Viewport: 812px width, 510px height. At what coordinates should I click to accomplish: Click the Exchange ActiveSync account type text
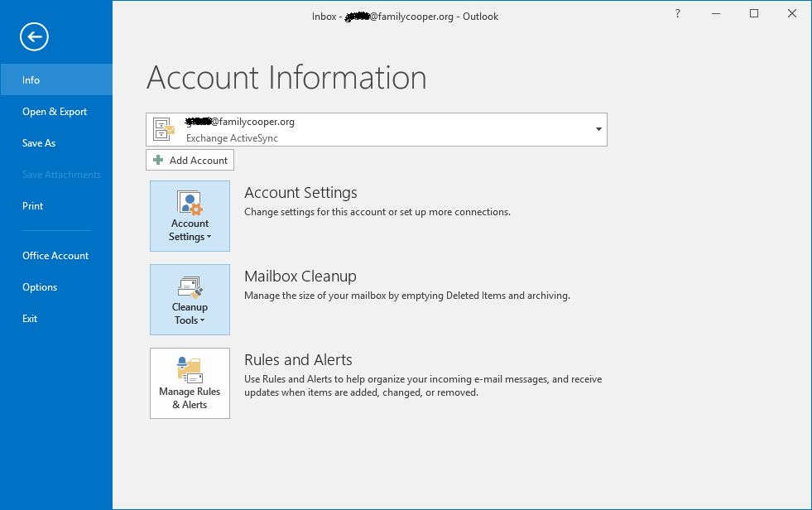tap(232, 138)
